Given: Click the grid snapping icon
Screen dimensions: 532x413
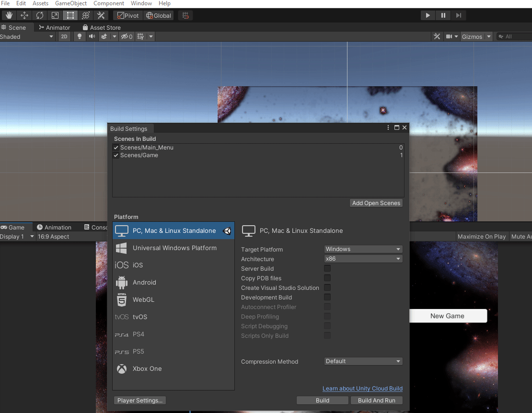Looking at the screenshot, I should tap(185, 16).
